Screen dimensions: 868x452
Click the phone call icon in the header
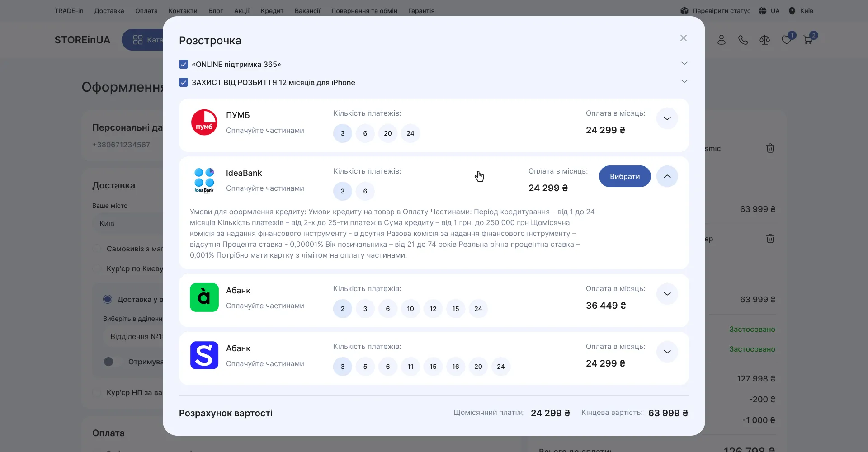pos(743,40)
